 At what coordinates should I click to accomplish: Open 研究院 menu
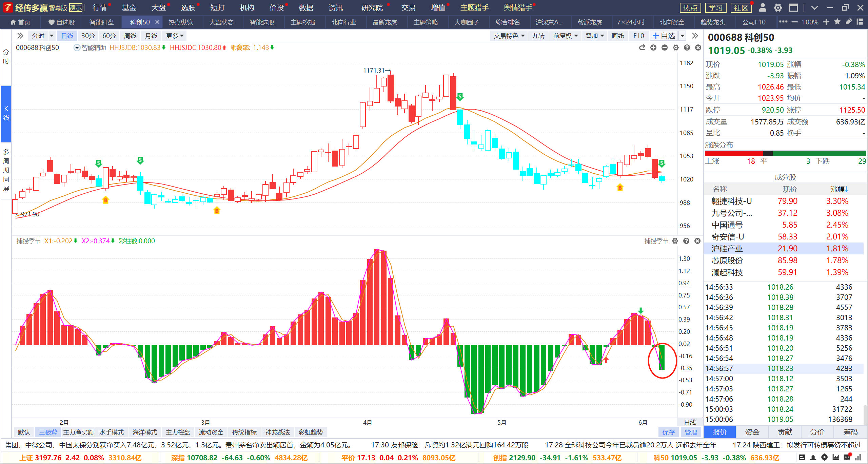tap(372, 7)
